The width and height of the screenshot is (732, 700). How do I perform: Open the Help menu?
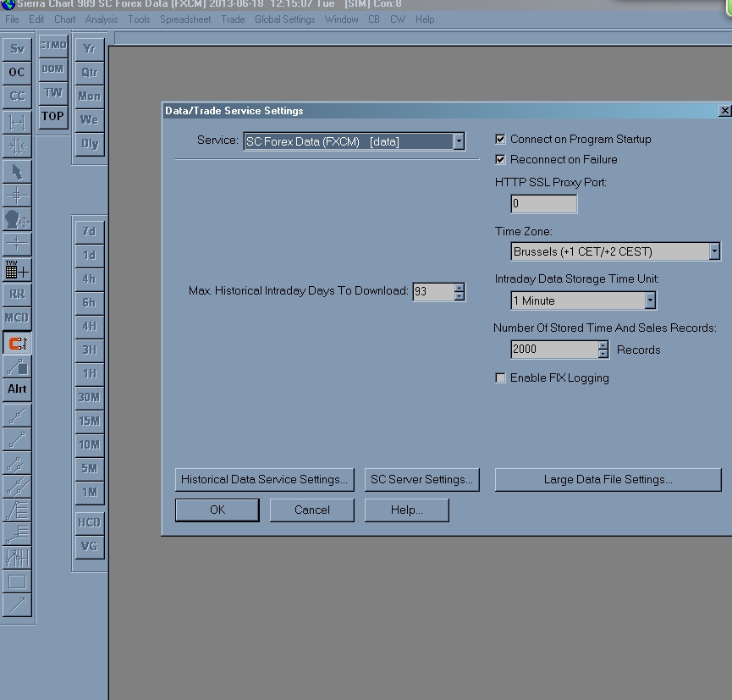[425, 19]
